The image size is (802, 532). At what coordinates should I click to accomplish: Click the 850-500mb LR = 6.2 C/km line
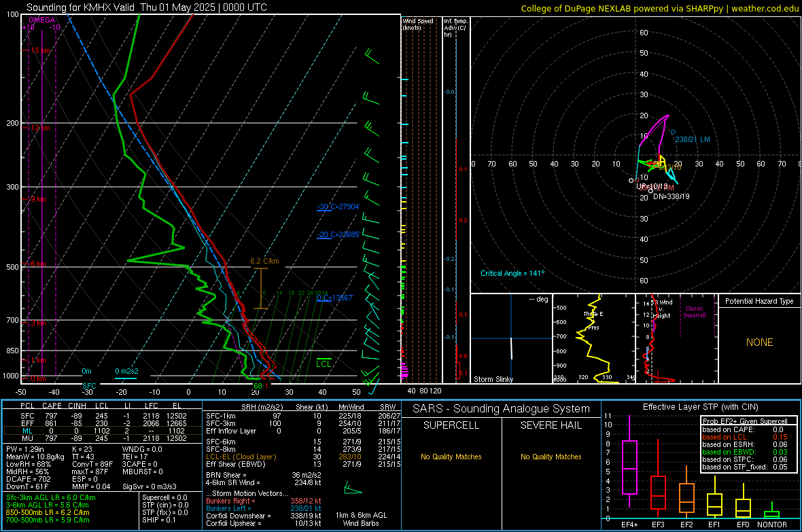click(48, 512)
